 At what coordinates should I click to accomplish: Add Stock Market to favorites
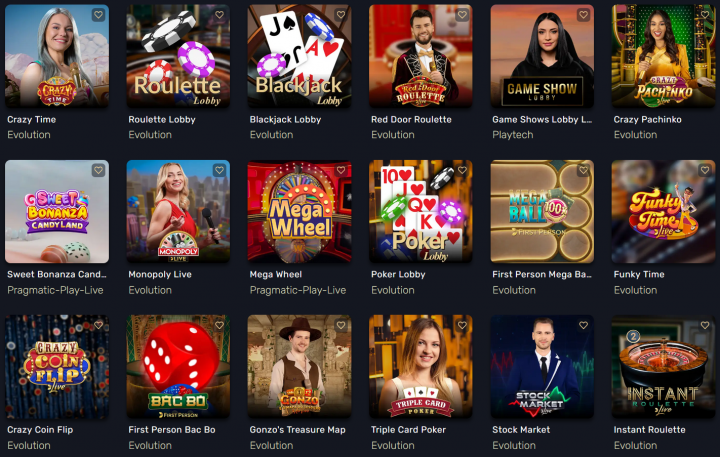coord(583,325)
